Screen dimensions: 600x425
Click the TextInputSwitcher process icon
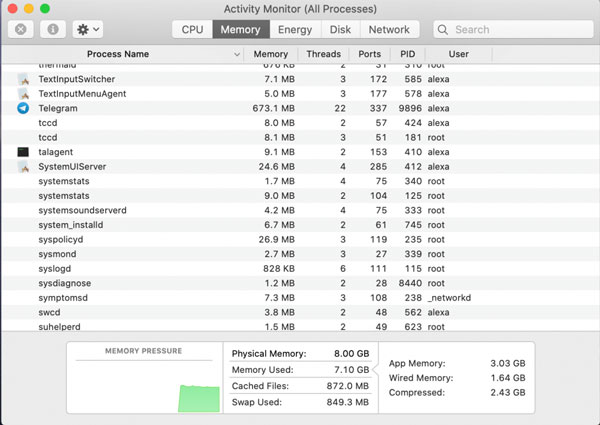(23, 79)
